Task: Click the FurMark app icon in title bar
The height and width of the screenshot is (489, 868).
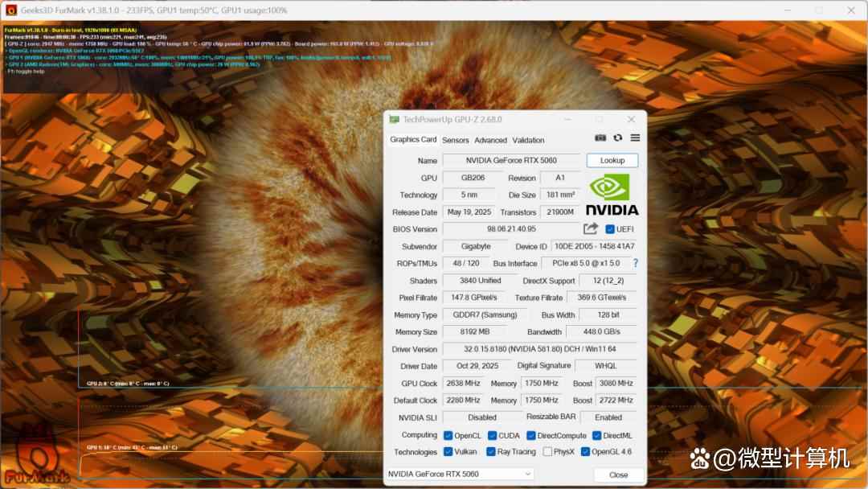Action: [x=11, y=10]
